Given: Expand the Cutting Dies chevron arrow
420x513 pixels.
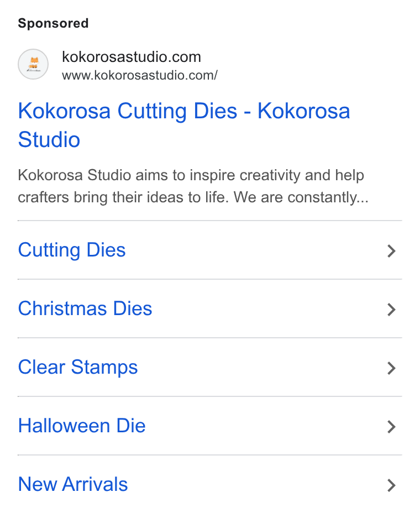Looking at the screenshot, I should click(x=391, y=251).
